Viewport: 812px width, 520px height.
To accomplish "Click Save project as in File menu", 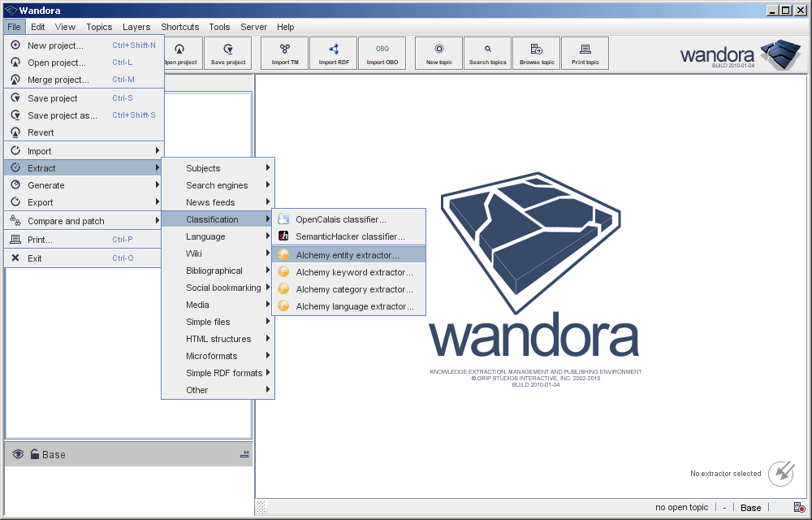I will [x=63, y=115].
